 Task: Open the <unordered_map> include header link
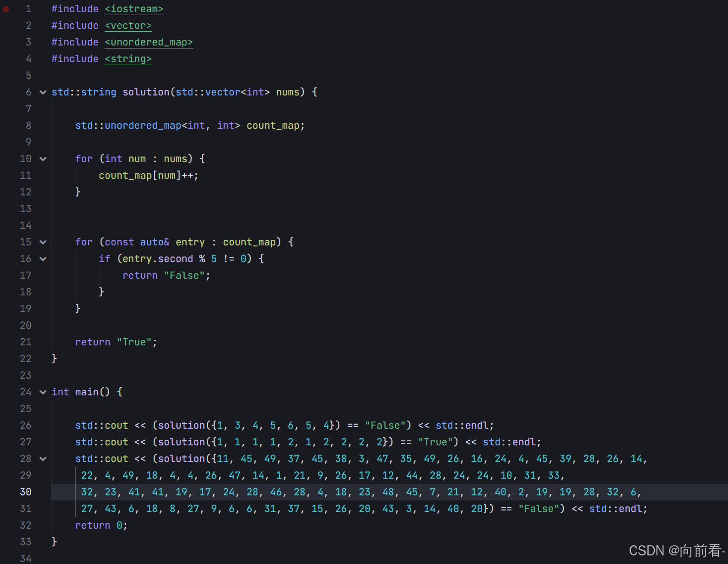tap(149, 42)
